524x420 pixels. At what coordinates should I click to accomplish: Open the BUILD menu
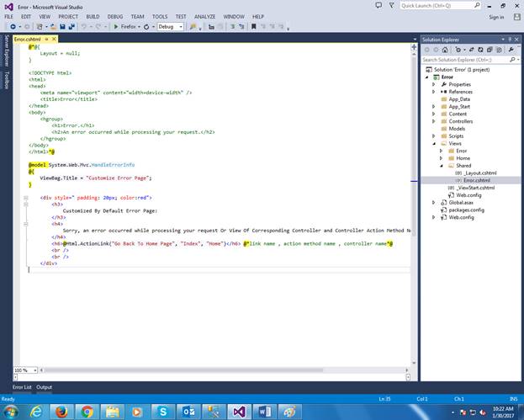[x=93, y=16]
